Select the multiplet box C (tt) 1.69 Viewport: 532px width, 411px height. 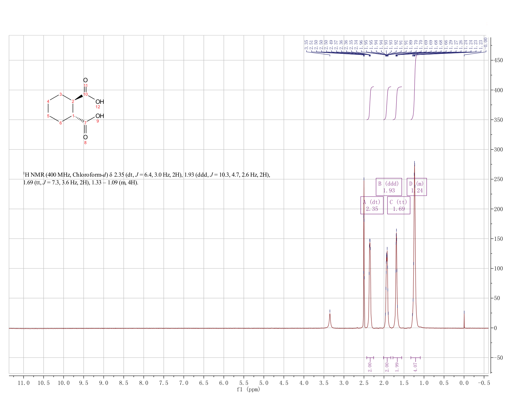(x=399, y=205)
